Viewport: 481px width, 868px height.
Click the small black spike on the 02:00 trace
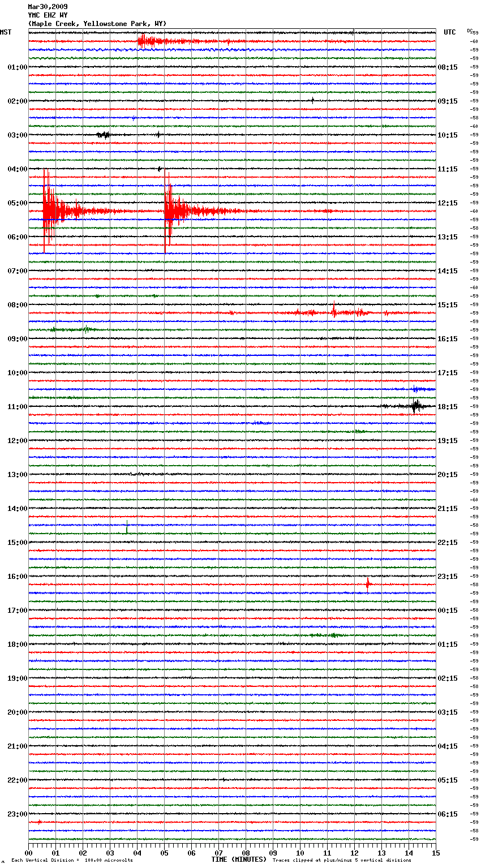(312, 100)
